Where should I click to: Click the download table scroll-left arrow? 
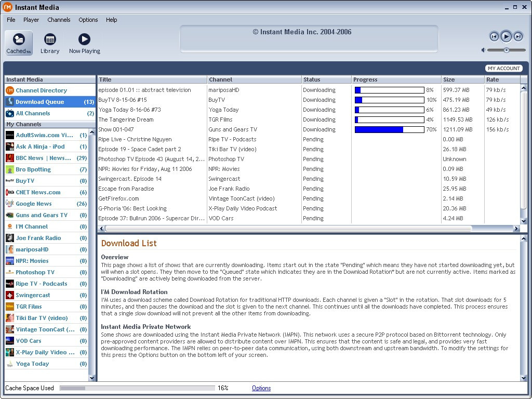coord(101,229)
